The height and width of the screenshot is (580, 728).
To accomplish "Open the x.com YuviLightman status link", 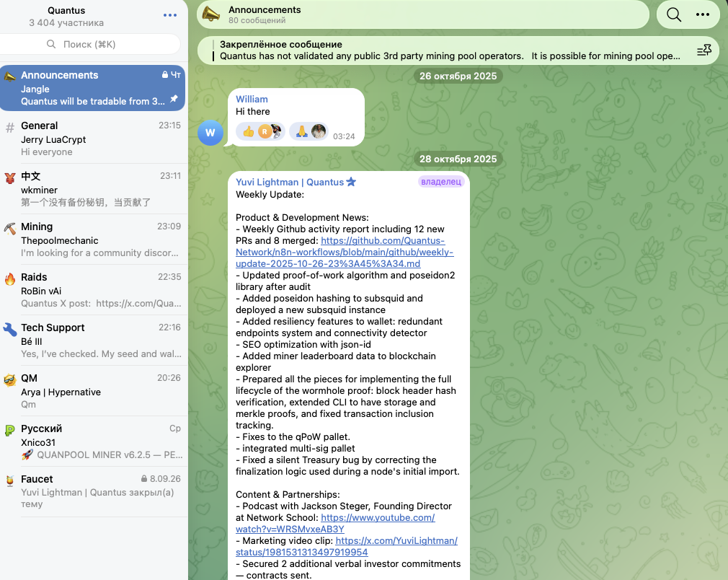I will (x=347, y=547).
